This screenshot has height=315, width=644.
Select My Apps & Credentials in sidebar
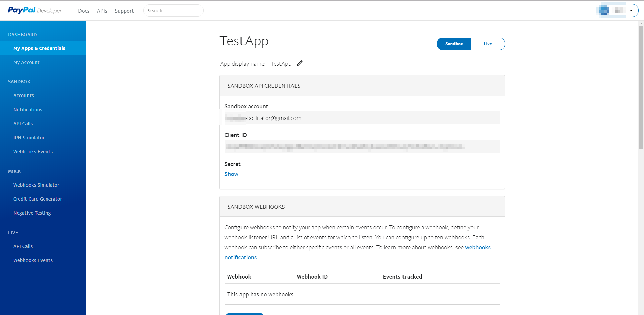[39, 48]
